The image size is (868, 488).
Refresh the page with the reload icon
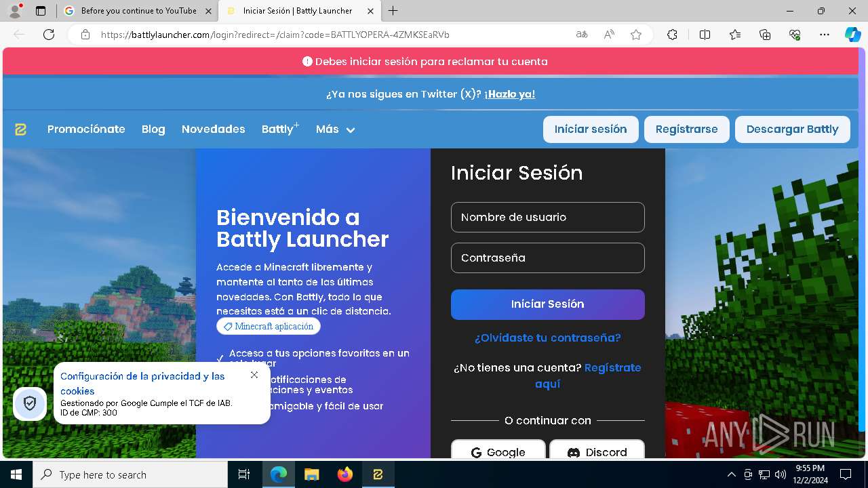tap(49, 35)
